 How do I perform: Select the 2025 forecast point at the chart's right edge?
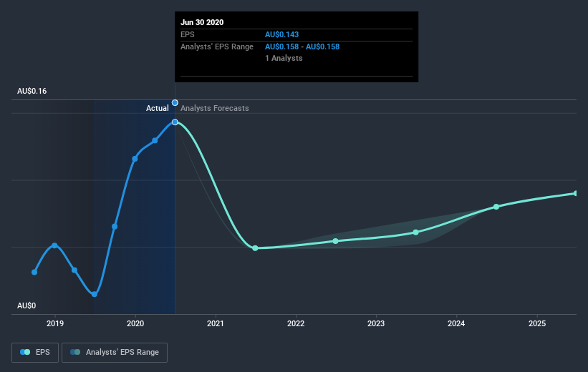(576, 193)
